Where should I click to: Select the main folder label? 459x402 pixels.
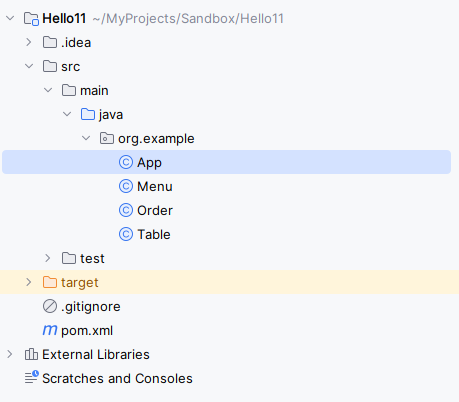tap(94, 91)
